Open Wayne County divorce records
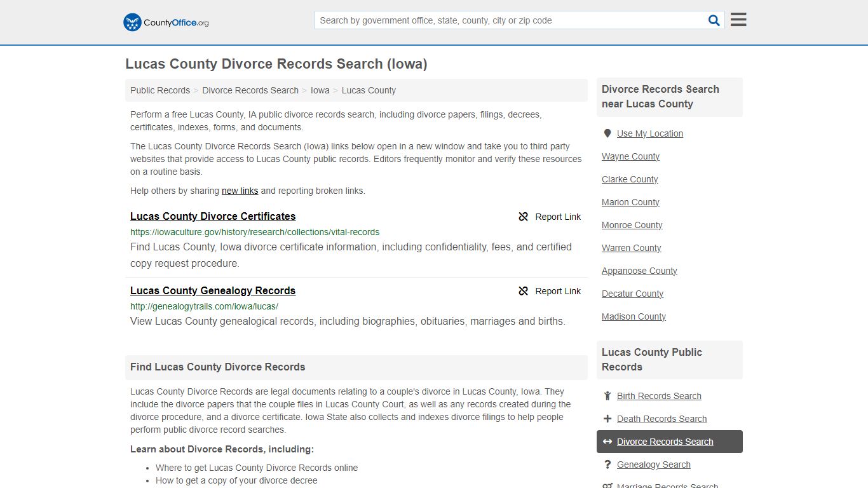The image size is (868, 488). tap(630, 156)
